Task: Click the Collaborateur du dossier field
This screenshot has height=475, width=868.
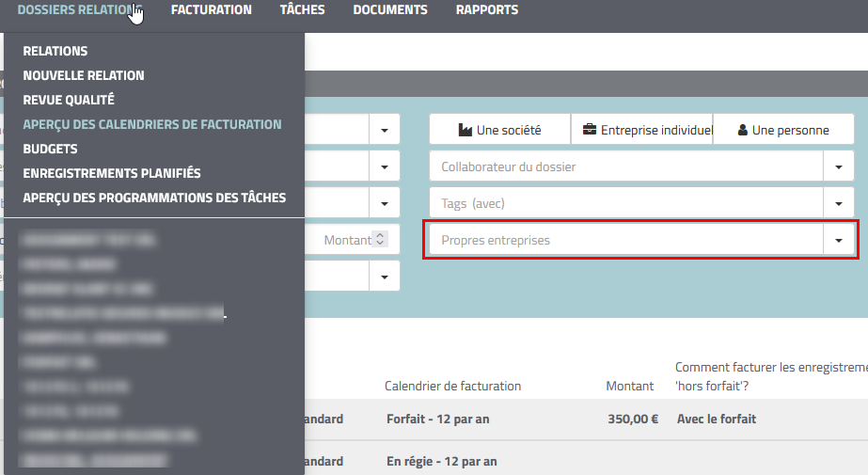Action: (x=626, y=166)
